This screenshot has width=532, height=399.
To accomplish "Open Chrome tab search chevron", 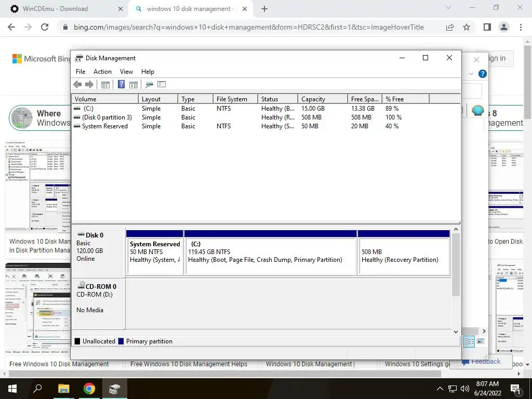I will point(448,7).
